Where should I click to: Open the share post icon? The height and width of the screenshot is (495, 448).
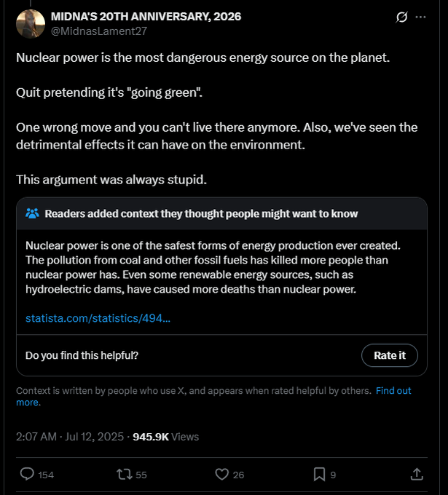(x=417, y=474)
